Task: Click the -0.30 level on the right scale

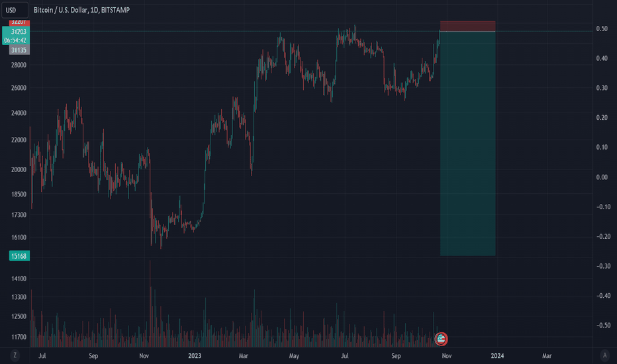Action: (x=602, y=265)
